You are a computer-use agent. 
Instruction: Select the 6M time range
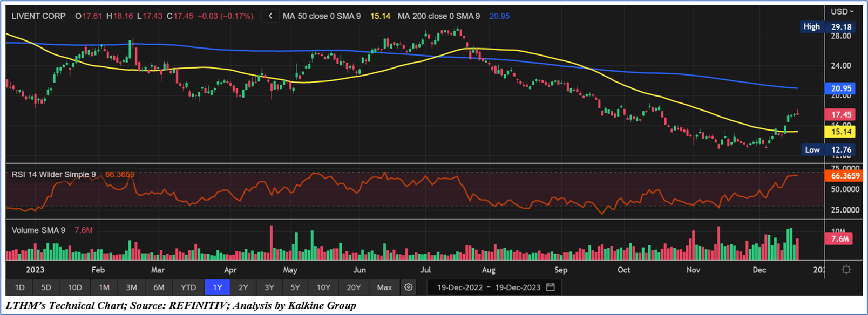tap(159, 287)
